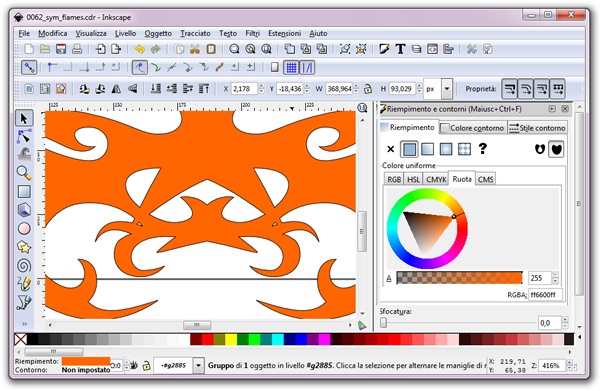Click the alpha opacity slider
This screenshot has width=600, height=391.
coord(459,277)
